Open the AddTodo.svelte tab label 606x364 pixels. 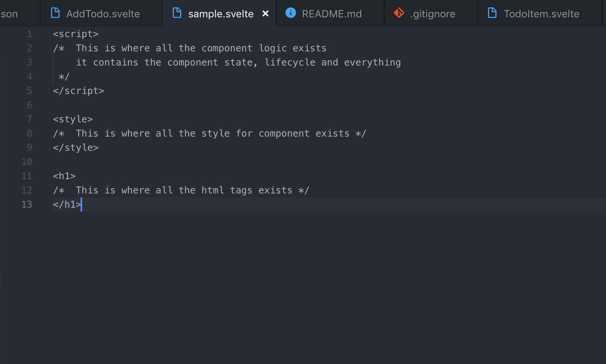[x=103, y=14]
